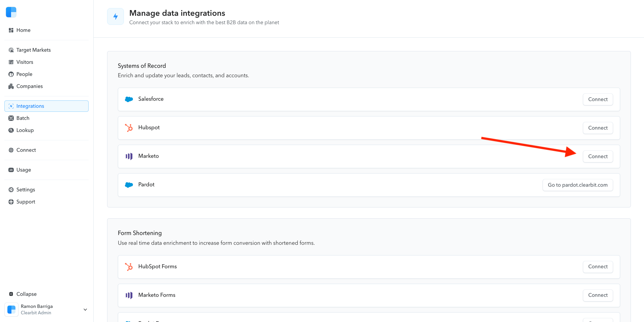View the Usage page
Screen dimensions: 644x322
[46, 170]
